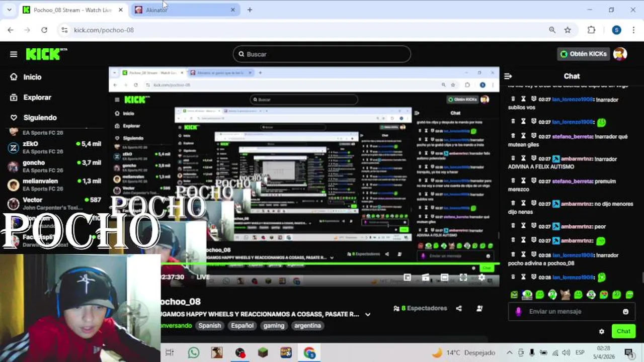This screenshot has height=362, width=644.
Task: Click the 8 Espectadores viewer count
Action: tap(420, 308)
